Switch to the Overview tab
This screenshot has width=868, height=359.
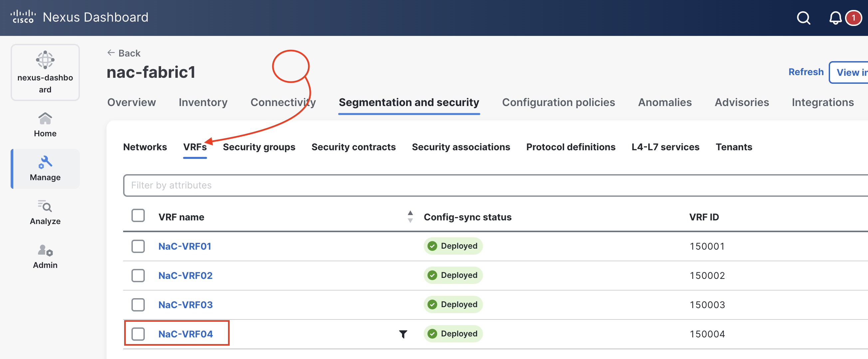point(131,102)
